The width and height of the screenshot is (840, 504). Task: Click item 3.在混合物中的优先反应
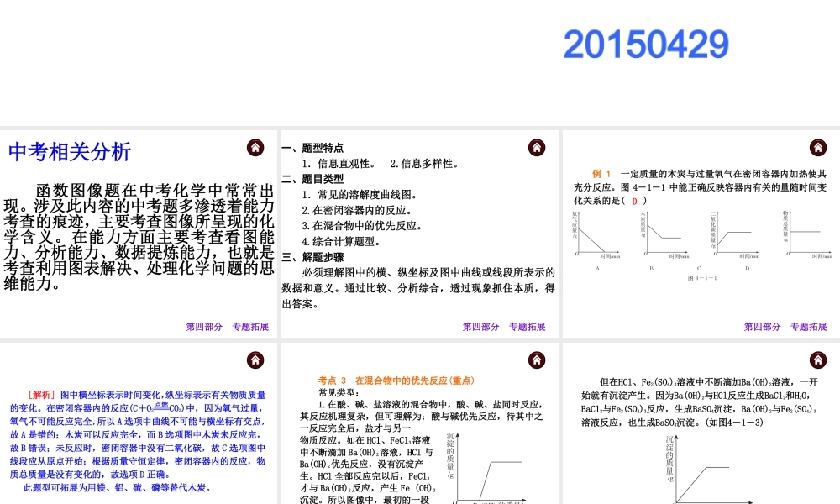(x=362, y=225)
